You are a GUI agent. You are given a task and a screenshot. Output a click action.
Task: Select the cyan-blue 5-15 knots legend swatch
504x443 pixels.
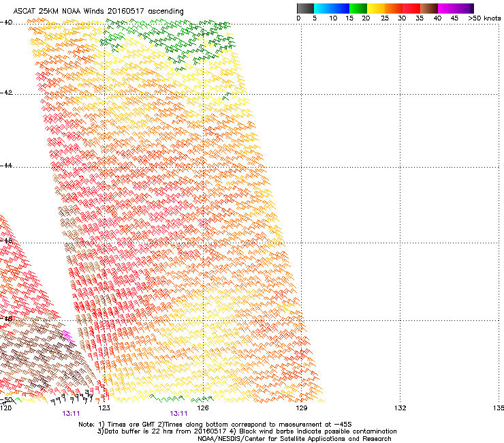pos(331,8)
